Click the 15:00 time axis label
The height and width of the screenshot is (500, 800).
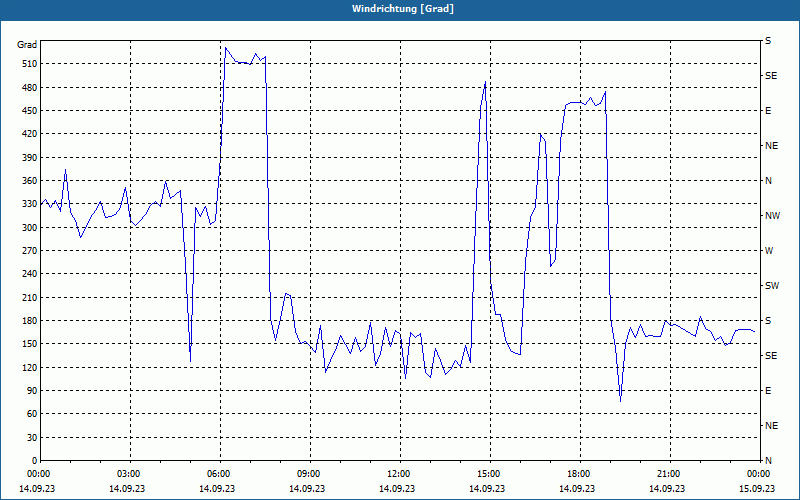click(490, 474)
